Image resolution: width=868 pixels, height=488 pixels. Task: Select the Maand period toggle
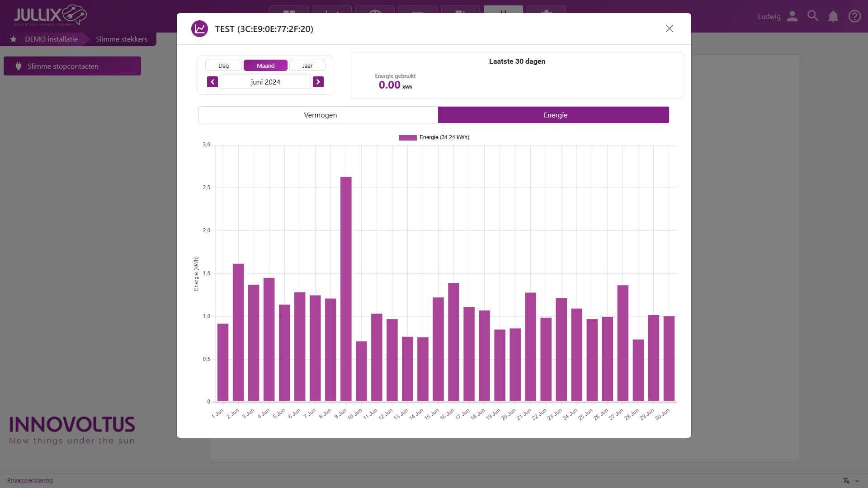[x=265, y=66]
